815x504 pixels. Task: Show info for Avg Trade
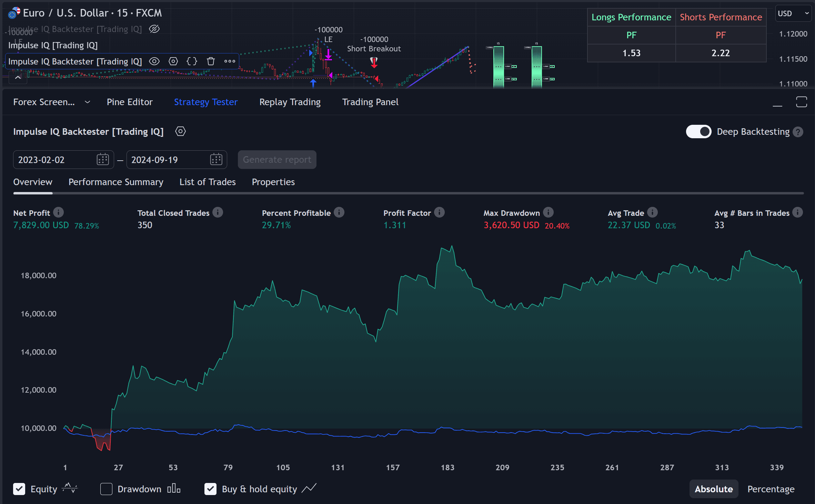(653, 212)
